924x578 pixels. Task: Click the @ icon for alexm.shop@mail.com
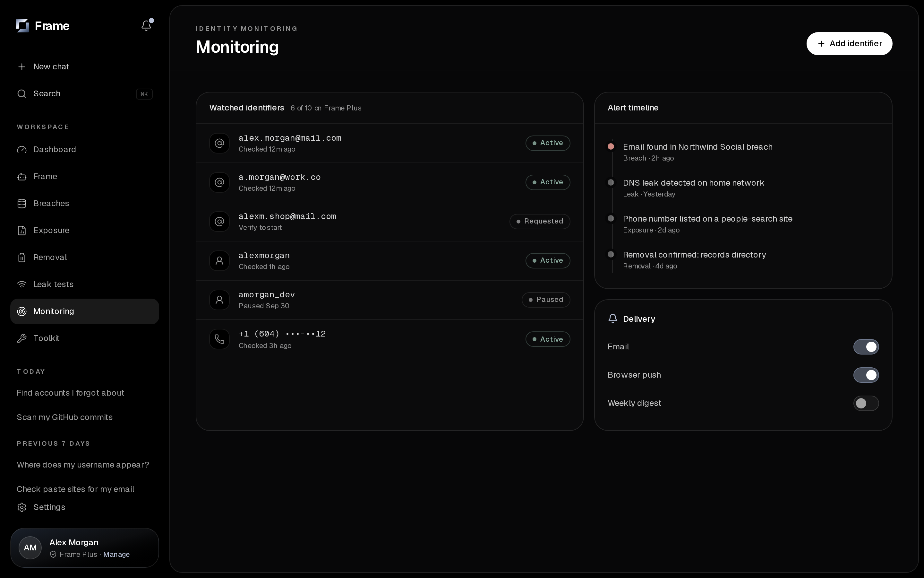point(219,221)
